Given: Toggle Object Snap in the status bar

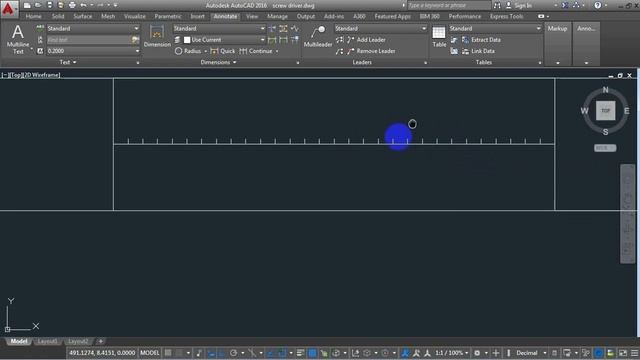Looking at the screenshot, I should point(282,353).
